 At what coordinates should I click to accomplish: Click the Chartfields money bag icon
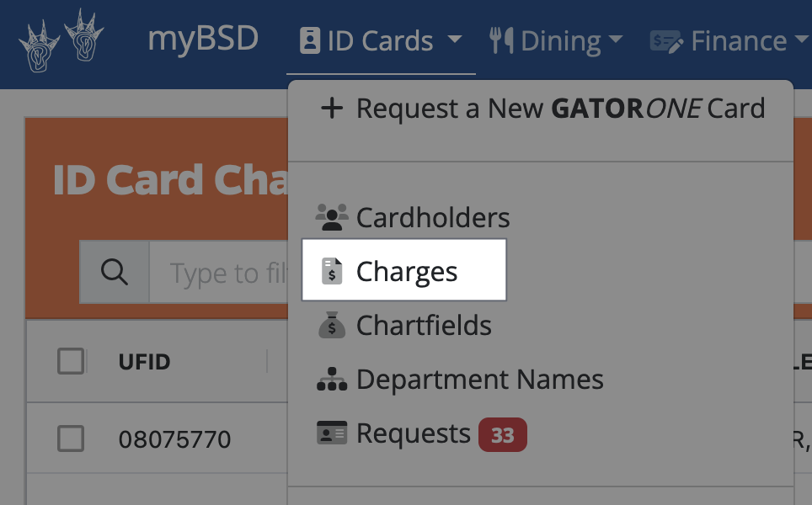[x=332, y=325]
